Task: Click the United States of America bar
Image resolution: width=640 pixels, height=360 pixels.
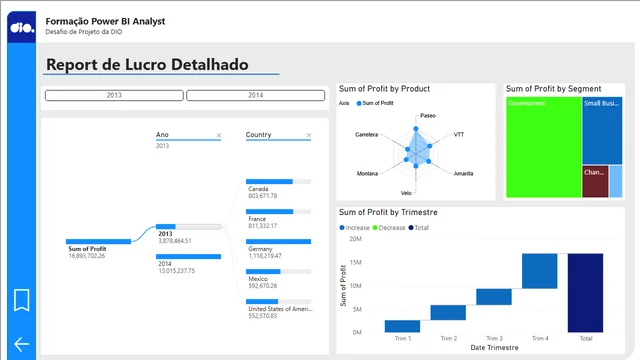Action: coord(278,302)
